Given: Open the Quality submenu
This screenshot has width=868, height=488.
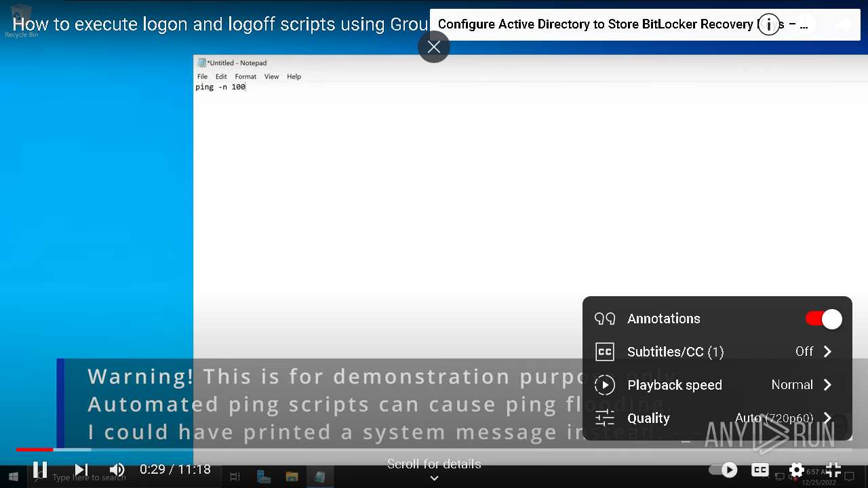Looking at the screenshot, I should click(x=717, y=418).
